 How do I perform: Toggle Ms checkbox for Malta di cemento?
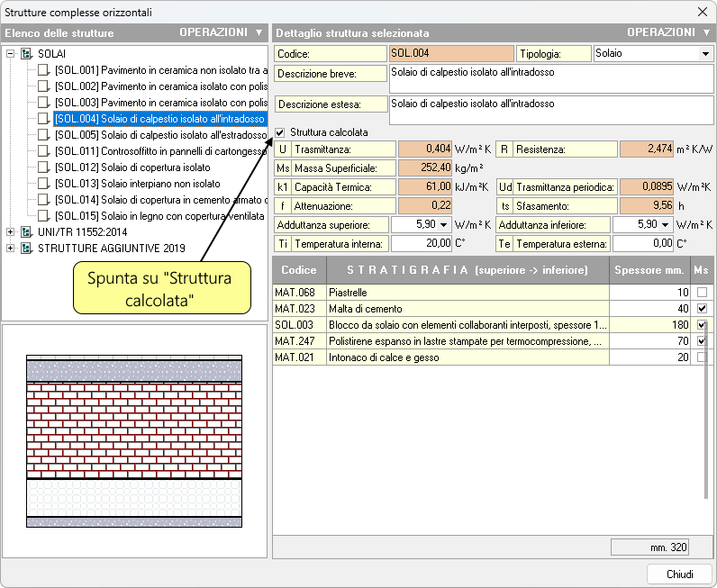(x=702, y=309)
